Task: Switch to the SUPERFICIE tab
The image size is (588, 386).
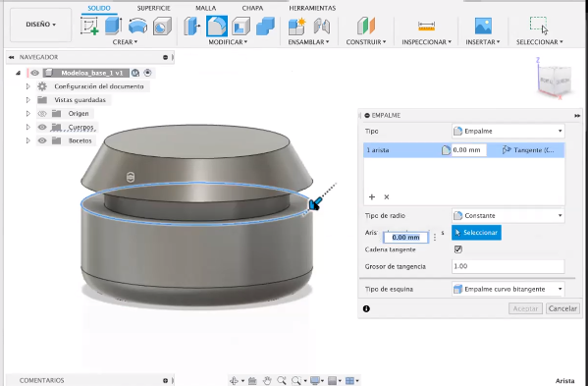Action: (x=153, y=8)
